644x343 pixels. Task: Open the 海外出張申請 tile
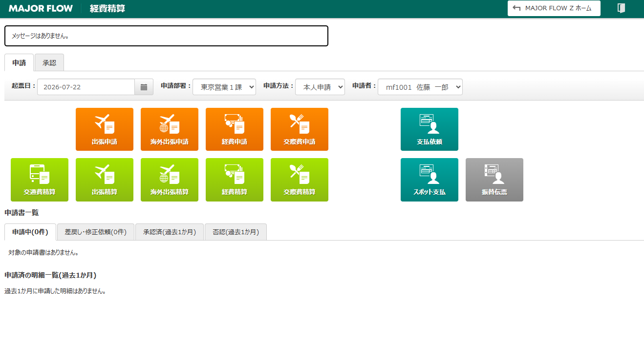click(x=170, y=129)
